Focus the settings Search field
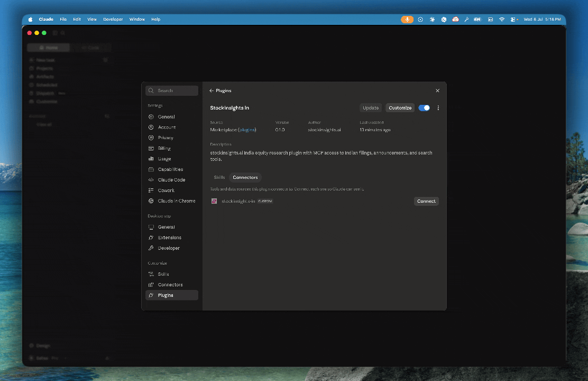Screen dimensions: 588x381 point(172,90)
